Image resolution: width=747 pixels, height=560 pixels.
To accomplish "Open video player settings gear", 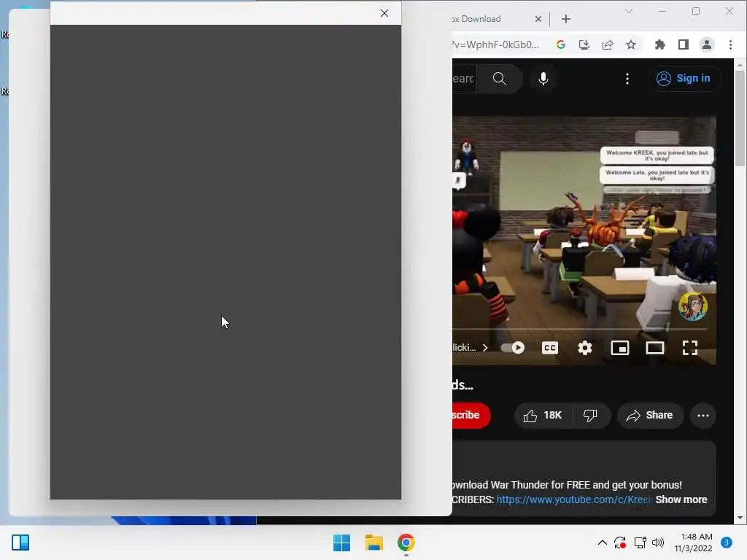I will 585,348.
